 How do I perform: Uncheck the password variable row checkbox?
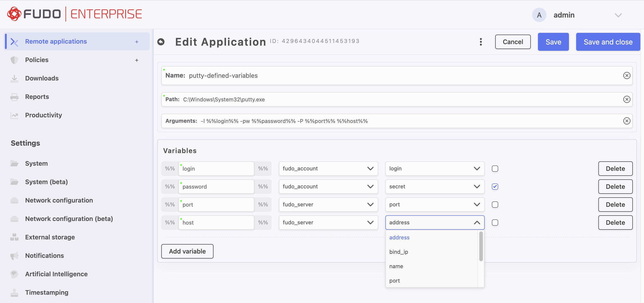(495, 187)
